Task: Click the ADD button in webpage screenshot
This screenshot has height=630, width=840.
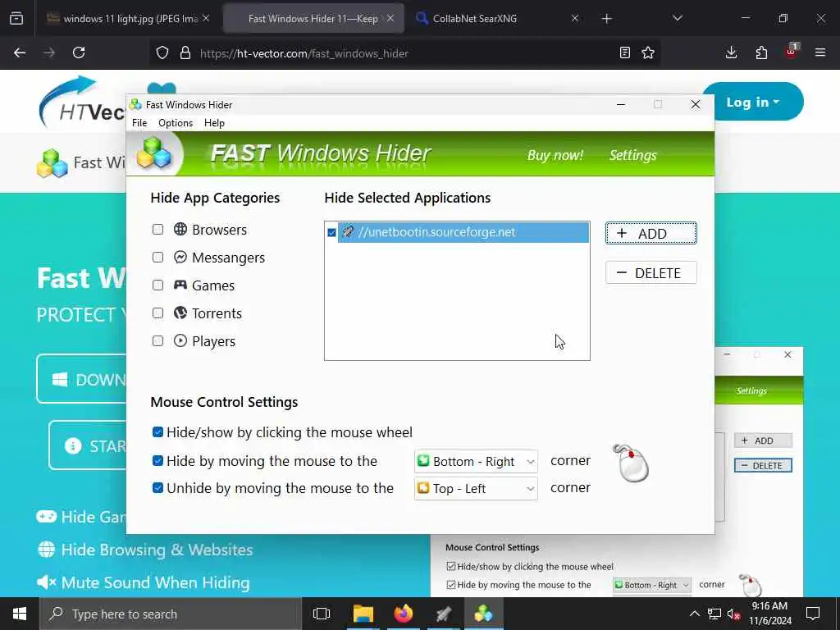Action: coord(763,441)
